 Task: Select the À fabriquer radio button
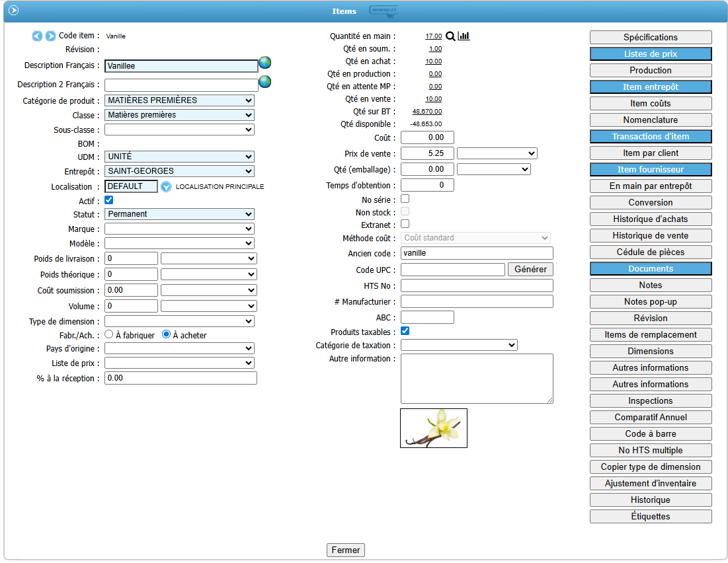pos(109,335)
